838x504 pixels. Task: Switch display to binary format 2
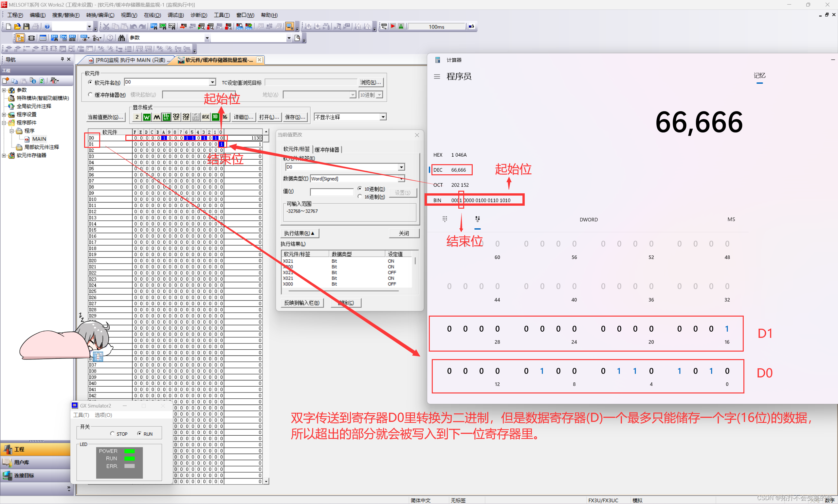[137, 117]
